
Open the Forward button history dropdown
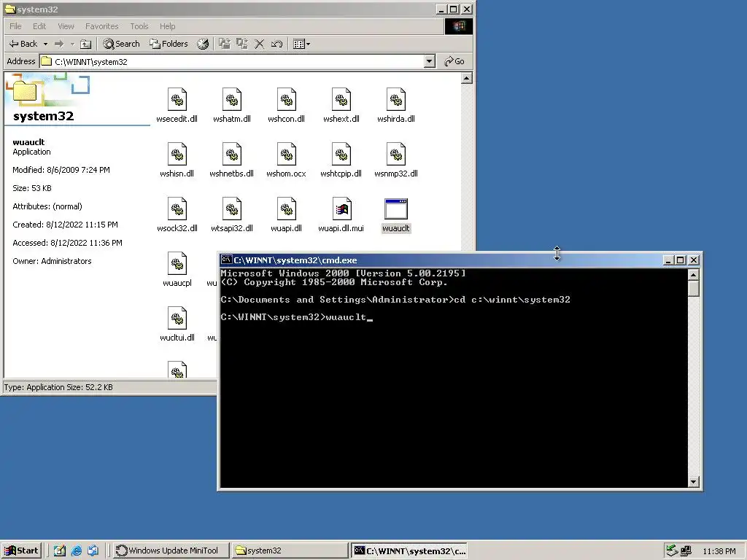(72, 44)
